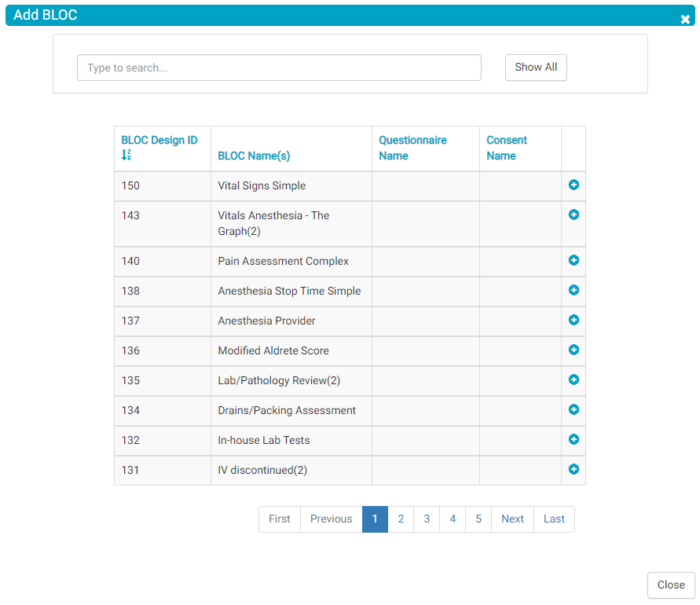The height and width of the screenshot is (605, 700).
Task: Sort by Questionnaire Name column
Action: point(412,148)
